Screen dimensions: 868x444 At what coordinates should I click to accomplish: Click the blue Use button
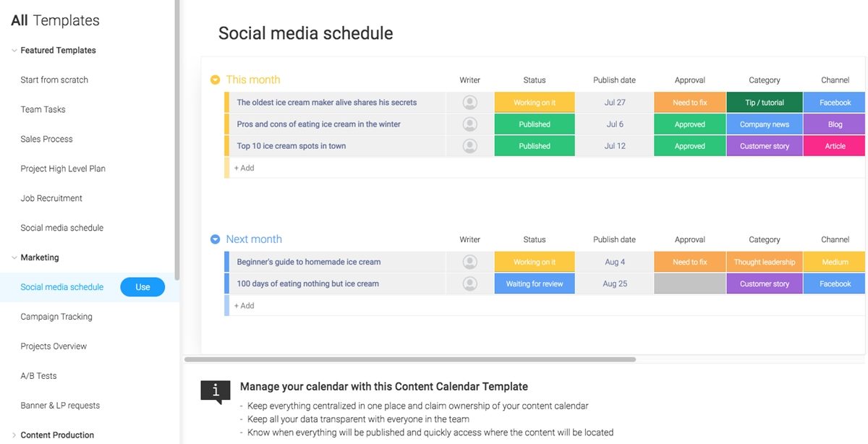(x=142, y=286)
